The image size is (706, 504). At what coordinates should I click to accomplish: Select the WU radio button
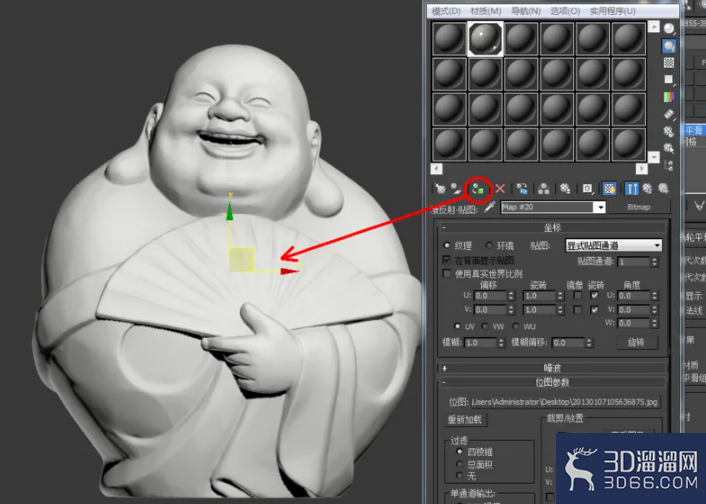click(516, 326)
